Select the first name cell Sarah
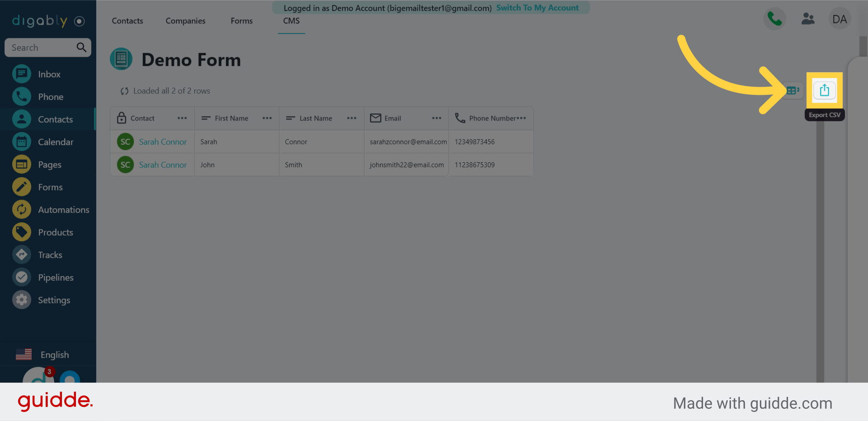Screen dimensions: 868x421 pos(237,142)
